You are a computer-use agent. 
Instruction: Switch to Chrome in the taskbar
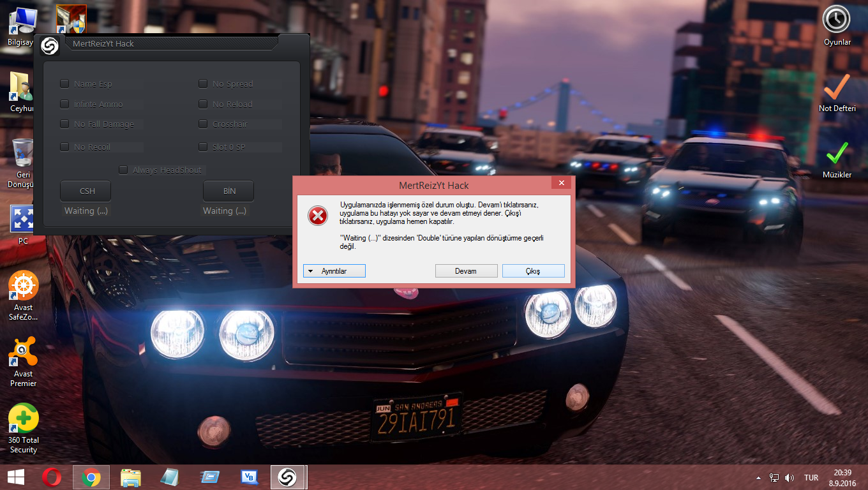[x=91, y=477]
